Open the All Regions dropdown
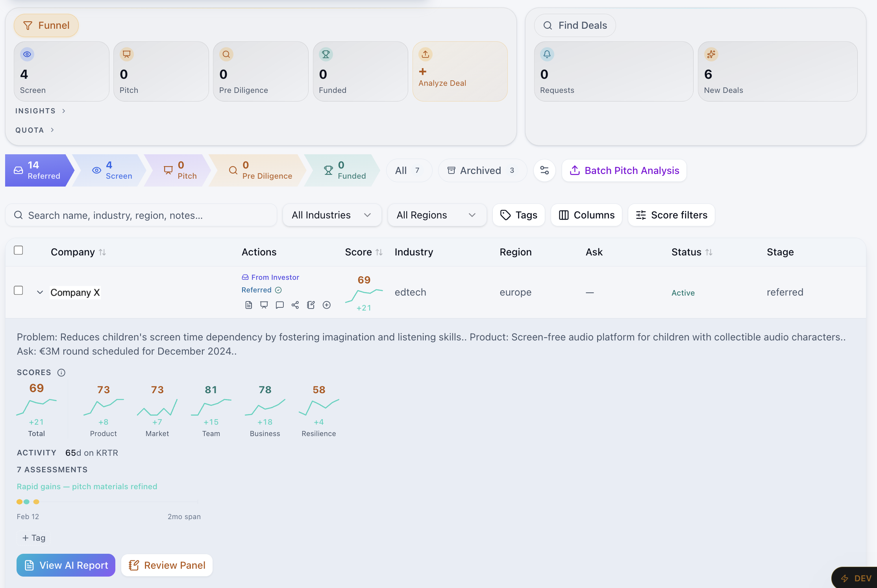Viewport: 877px width, 588px height. [x=437, y=215]
